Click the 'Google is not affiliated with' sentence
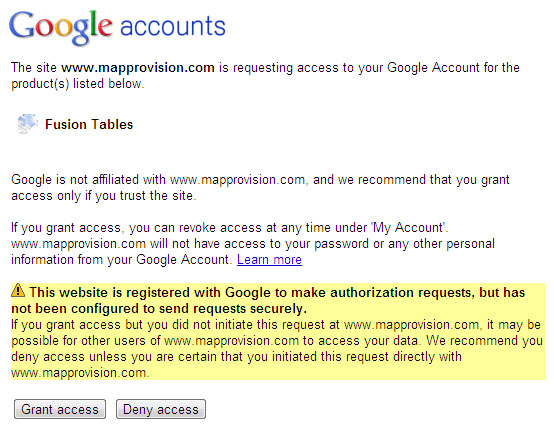This screenshot has width=554, height=429. pyautogui.click(x=88, y=180)
